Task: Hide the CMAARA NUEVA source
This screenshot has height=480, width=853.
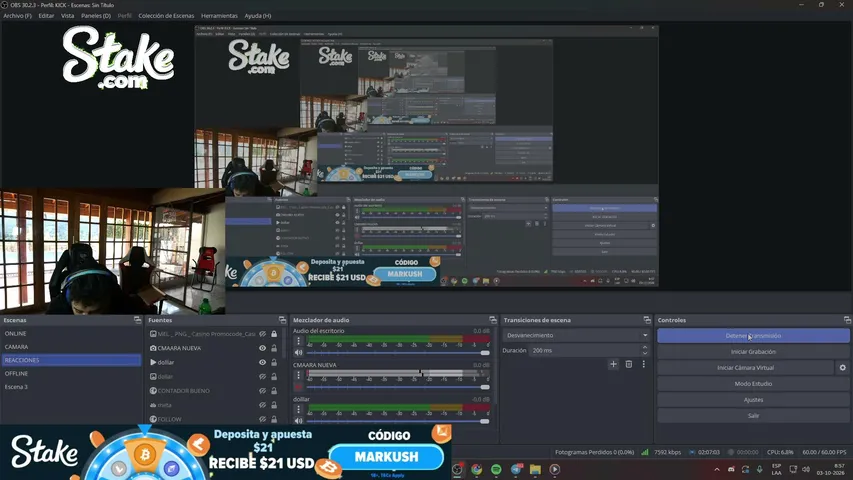Action: [262, 348]
